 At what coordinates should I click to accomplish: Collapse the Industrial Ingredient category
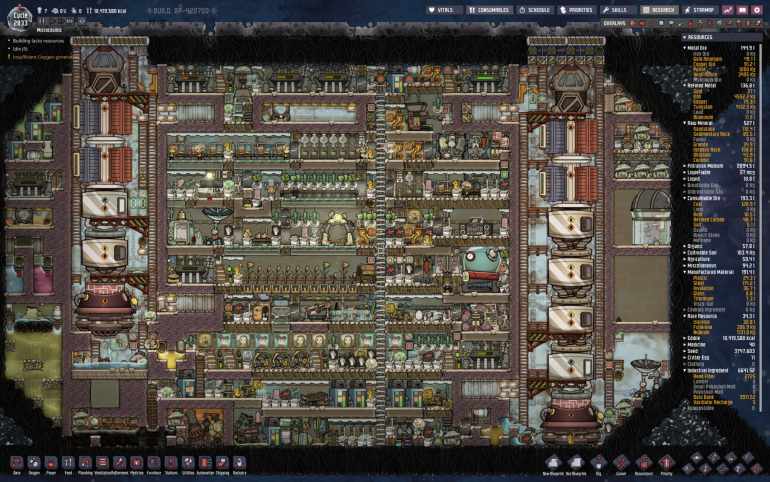pyautogui.click(x=720, y=371)
